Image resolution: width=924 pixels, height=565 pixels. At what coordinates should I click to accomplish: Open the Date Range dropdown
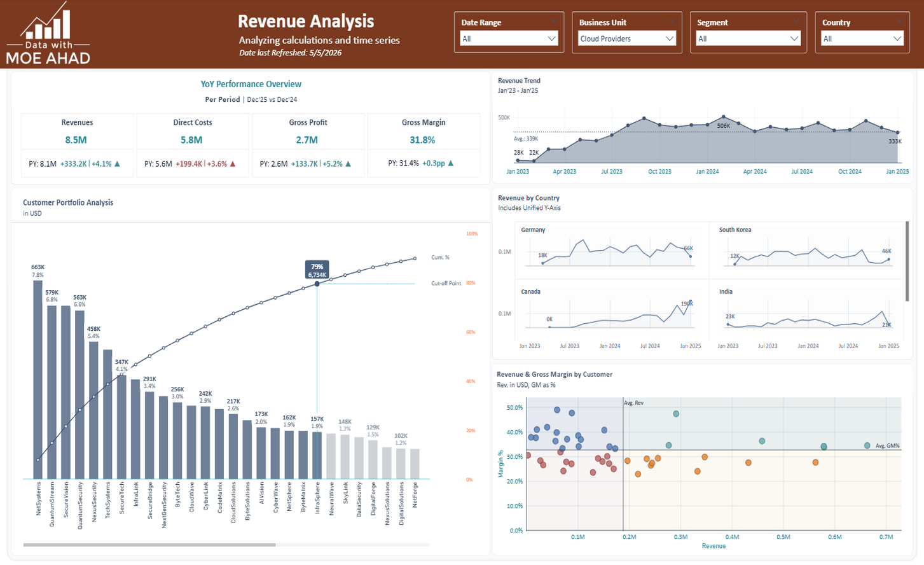click(509, 39)
